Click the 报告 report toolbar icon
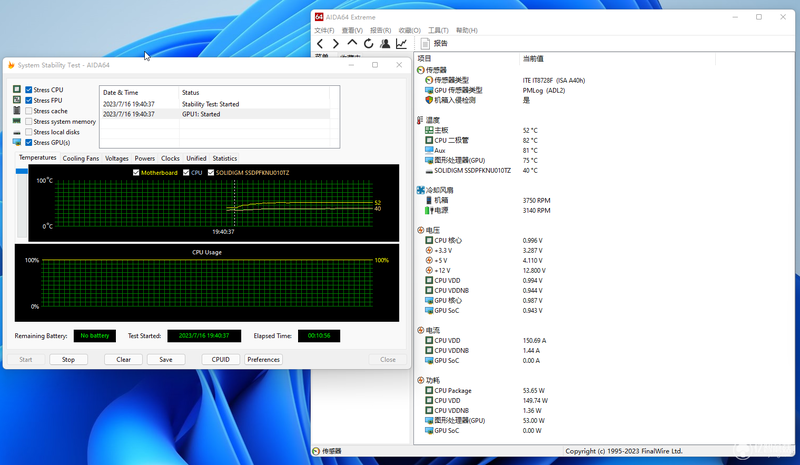 425,43
